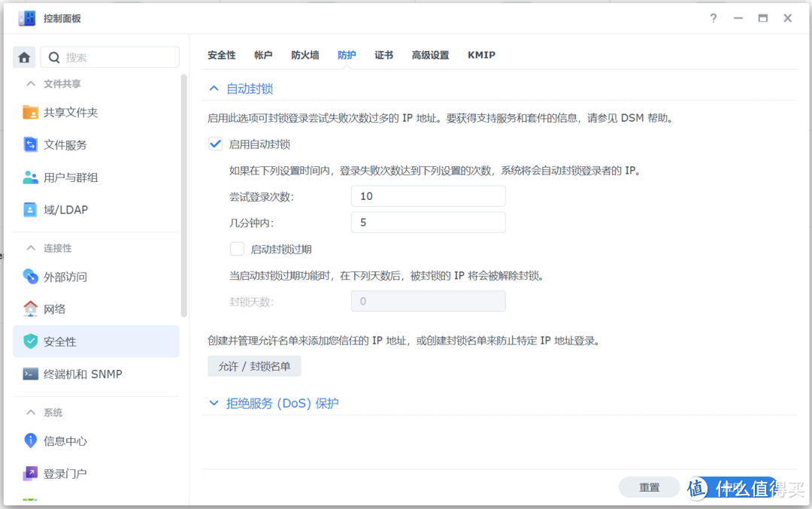Click inside the 尝试登录次数 input field
Image resolution: width=812 pixels, height=509 pixels.
coord(428,195)
